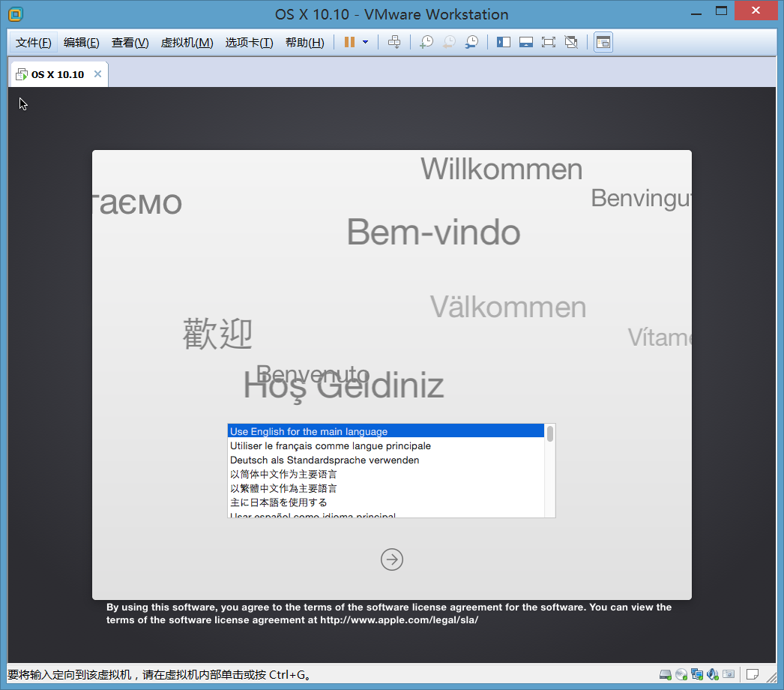This screenshot has height=690, width=784.
Task: Open the 文件(F) menu
Action: click(34, 43)
